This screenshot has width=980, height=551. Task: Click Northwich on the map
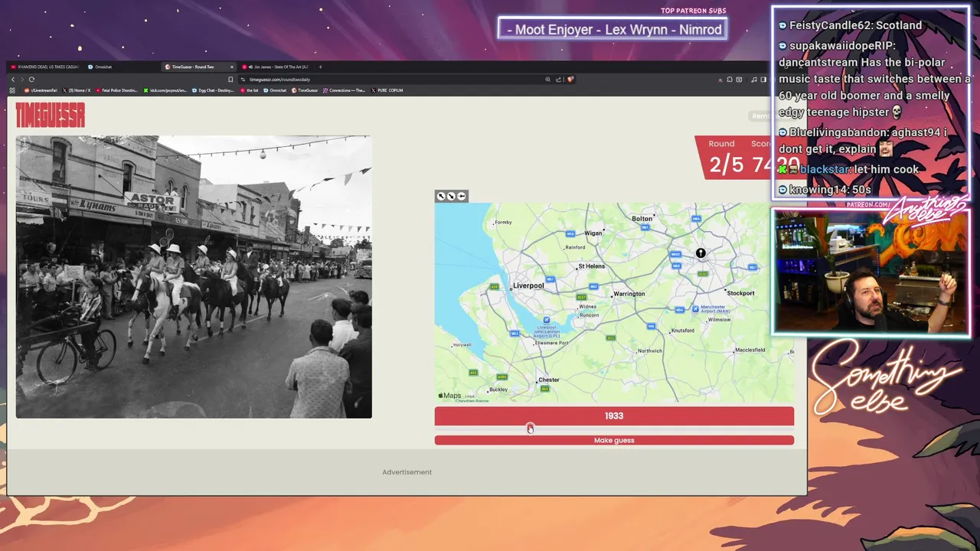click(650, 350)
